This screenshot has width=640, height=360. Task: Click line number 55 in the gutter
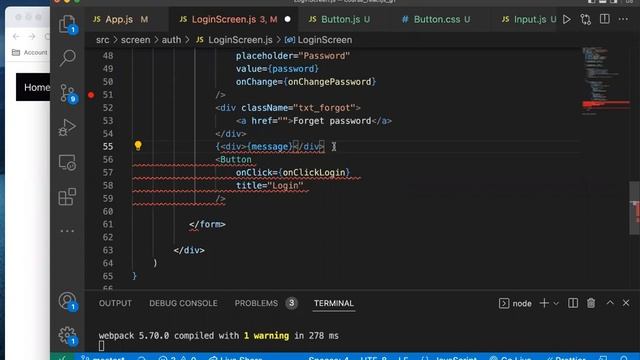[x=108, y=147]
